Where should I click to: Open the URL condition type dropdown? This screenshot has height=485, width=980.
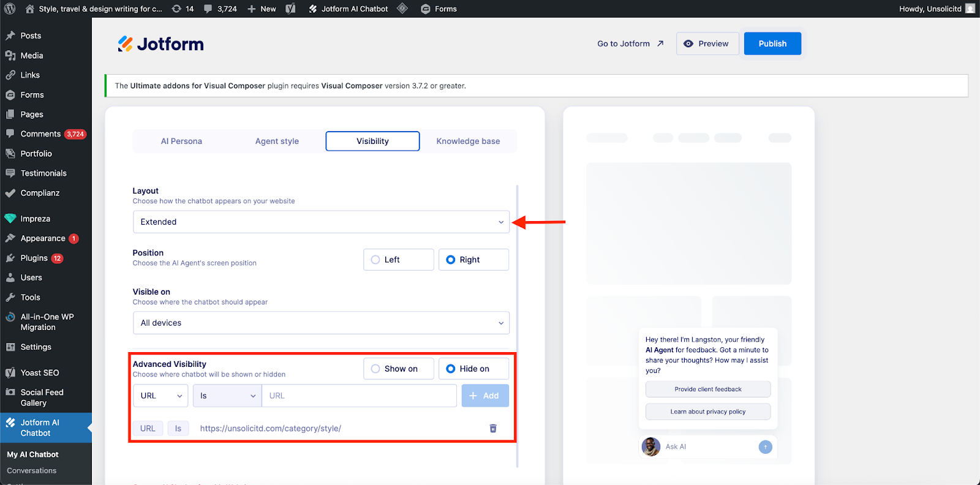(x=160, y=396)
